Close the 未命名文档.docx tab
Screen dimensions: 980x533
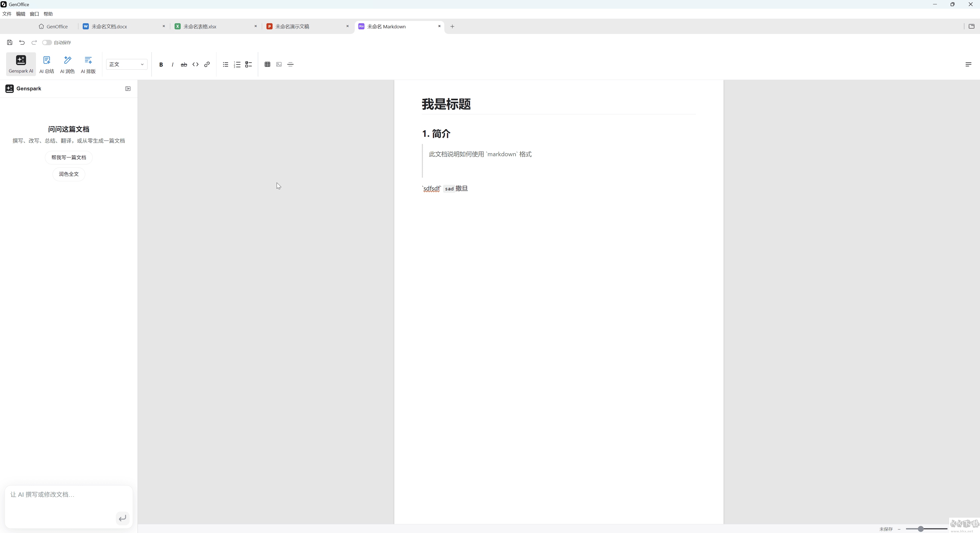(x=164, y=26)
